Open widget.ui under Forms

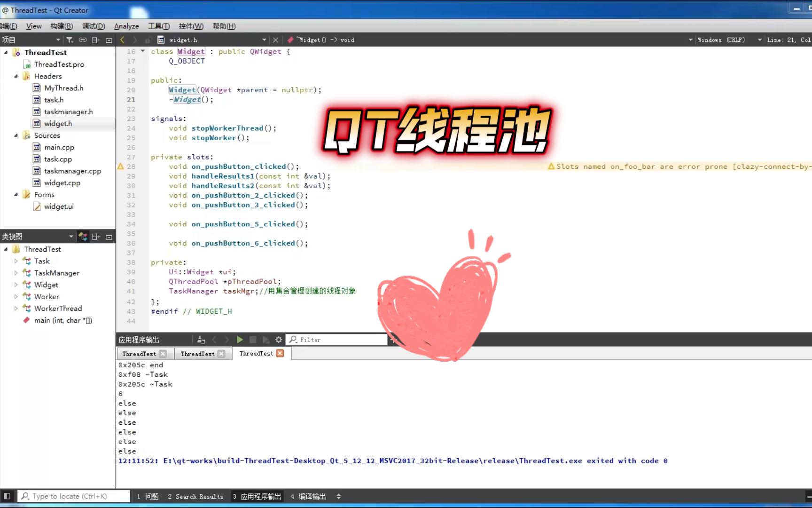(x=59, y=206)
